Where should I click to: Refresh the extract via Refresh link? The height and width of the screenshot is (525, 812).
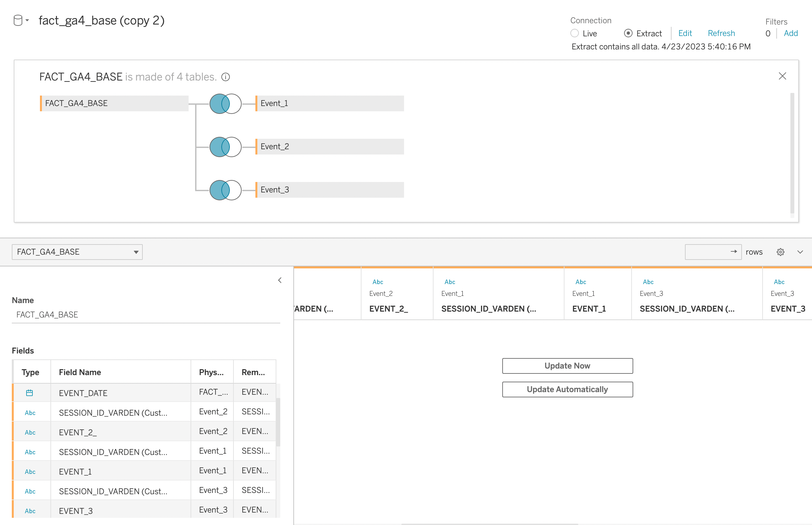click(x=721, y=33)
